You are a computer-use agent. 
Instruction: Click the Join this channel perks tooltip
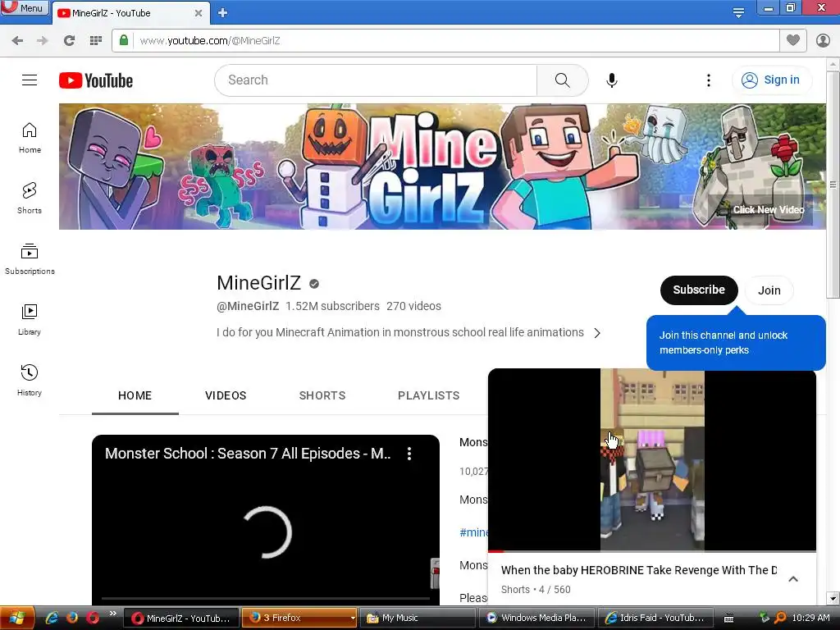[736, 343]
